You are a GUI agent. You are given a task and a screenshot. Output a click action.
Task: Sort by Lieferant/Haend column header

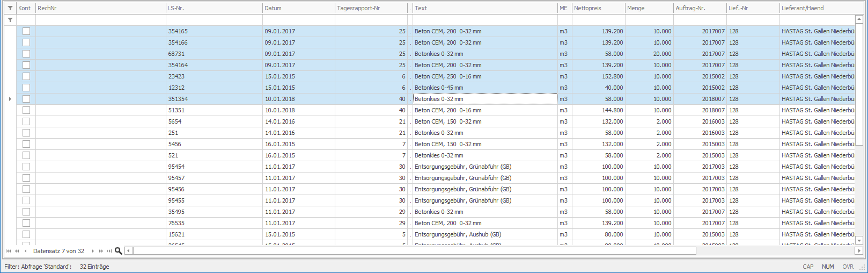tap(817, 8)
